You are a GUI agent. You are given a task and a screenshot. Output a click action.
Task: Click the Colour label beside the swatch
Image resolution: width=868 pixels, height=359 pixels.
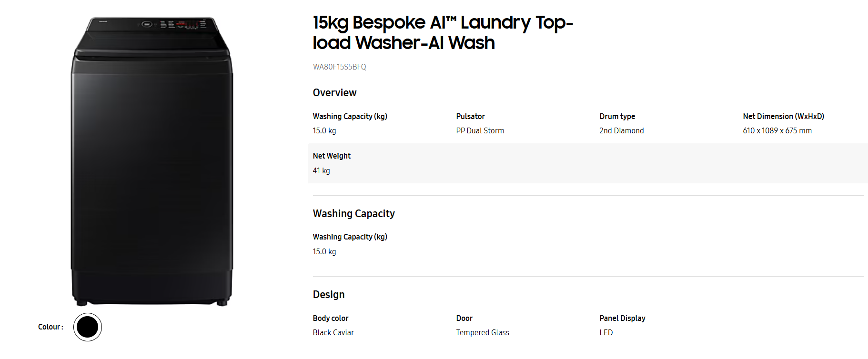[x=50, y=327]
